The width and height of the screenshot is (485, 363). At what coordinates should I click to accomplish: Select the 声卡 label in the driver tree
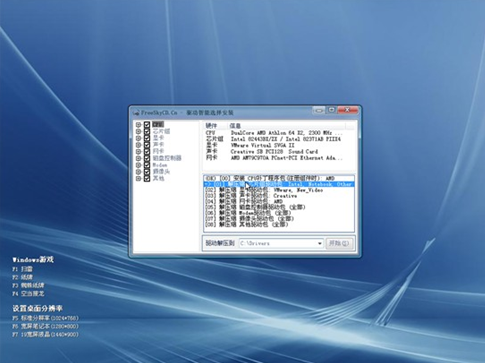click(158, 145)
